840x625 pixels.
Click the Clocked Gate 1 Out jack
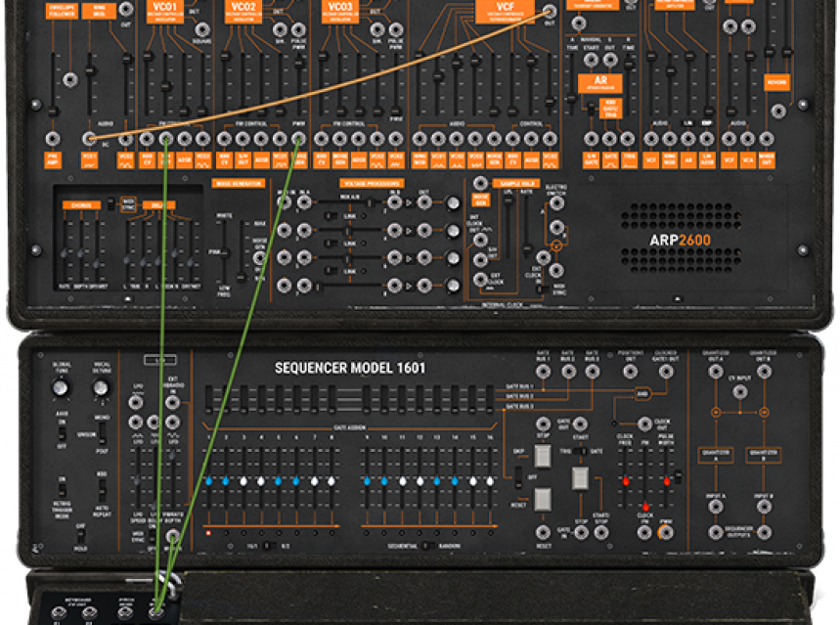point(666,372)
